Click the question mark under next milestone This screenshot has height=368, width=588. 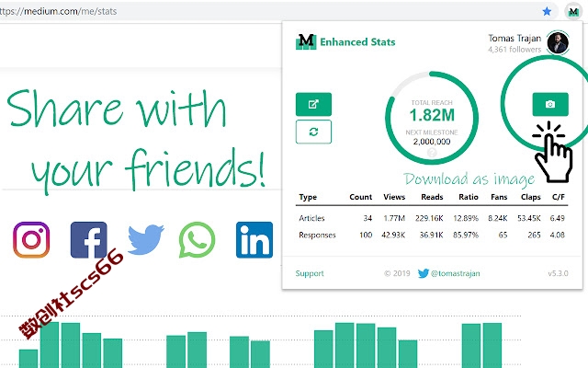pos(432,153)
